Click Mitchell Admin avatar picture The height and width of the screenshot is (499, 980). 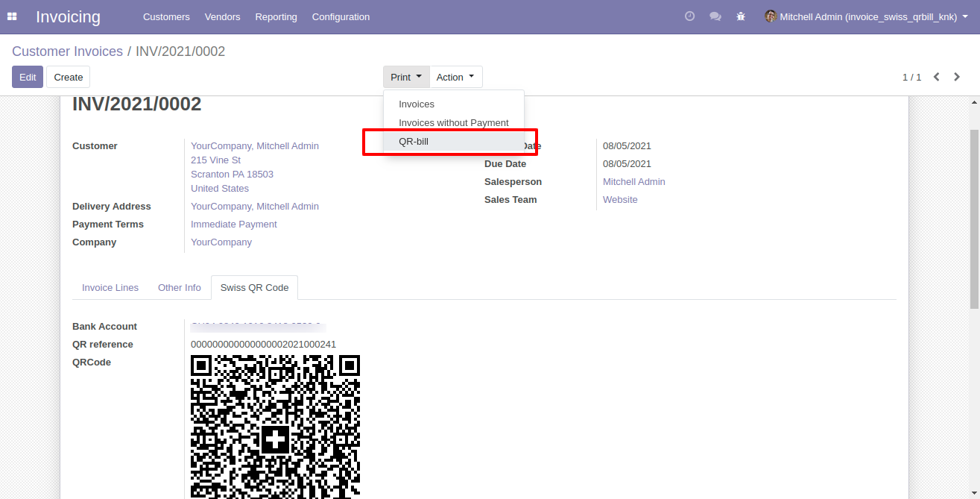771,16
